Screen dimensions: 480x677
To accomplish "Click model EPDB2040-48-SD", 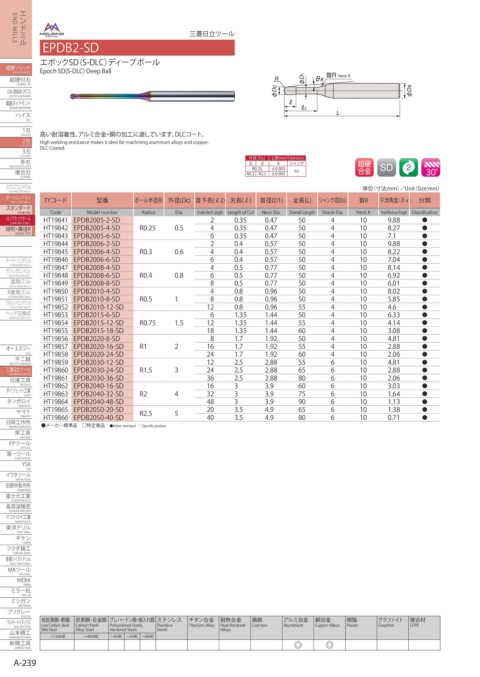I will [99, 402].
